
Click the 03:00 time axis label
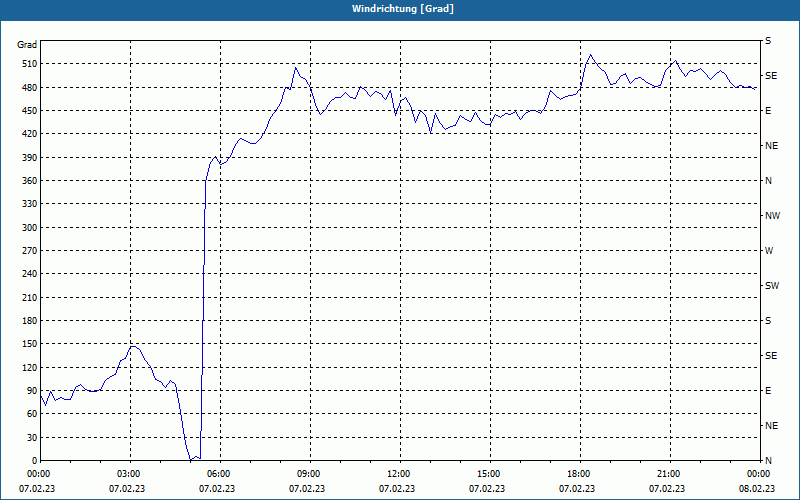click(x=131, y=474)
